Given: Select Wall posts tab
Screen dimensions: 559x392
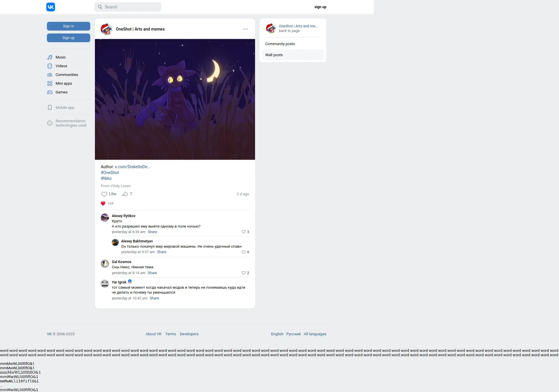Looking at the screenshot, I should [x=274, y=55].
